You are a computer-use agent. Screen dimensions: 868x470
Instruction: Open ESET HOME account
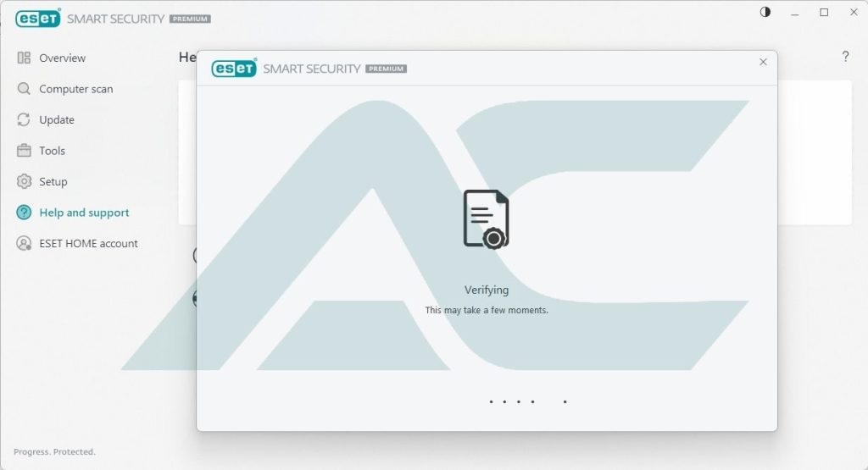click(x=88, y=244)
